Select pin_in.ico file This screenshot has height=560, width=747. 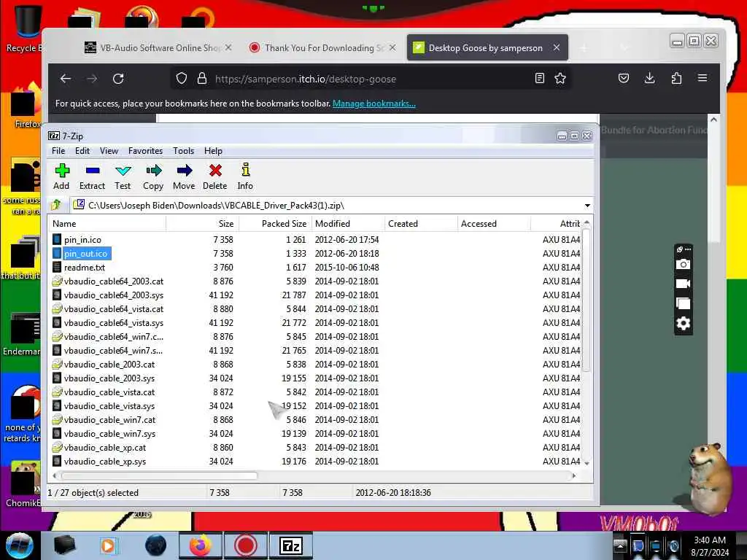coord(82,239)
